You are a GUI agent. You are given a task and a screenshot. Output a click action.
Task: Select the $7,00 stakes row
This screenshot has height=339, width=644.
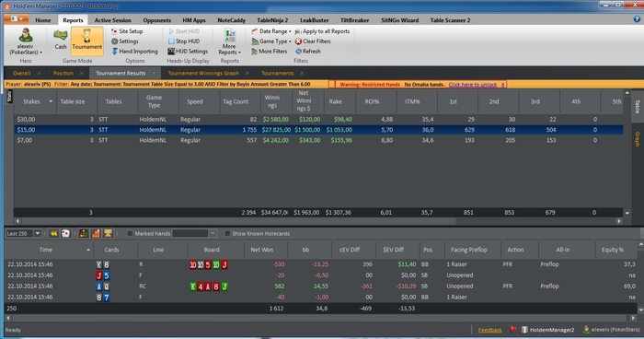[x=318, y=140]
